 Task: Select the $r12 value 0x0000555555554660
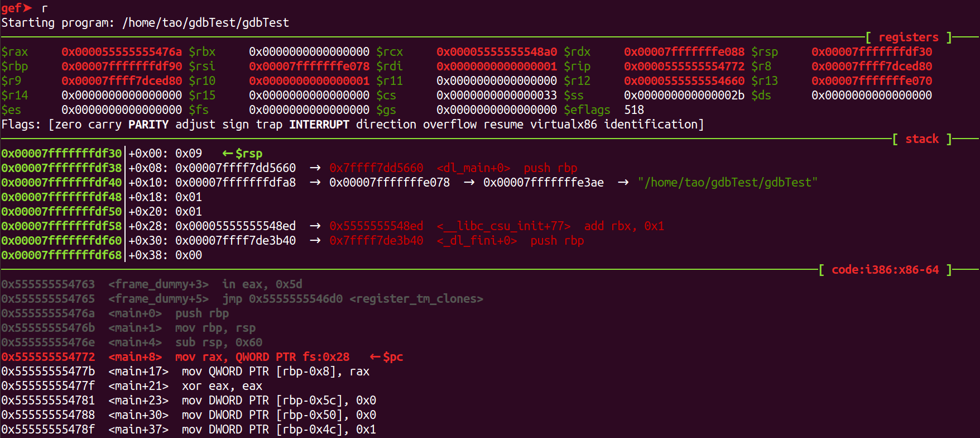coord(684,80)
